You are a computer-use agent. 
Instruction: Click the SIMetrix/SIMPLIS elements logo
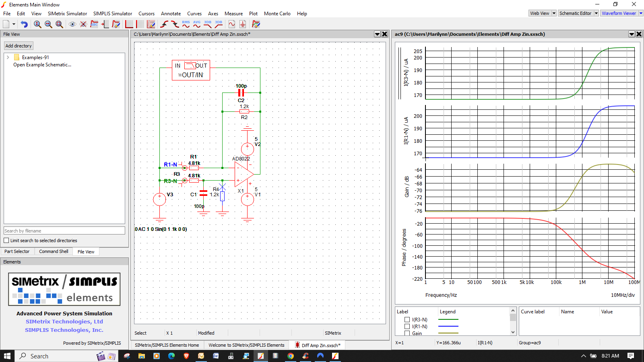tap(64, 289)
